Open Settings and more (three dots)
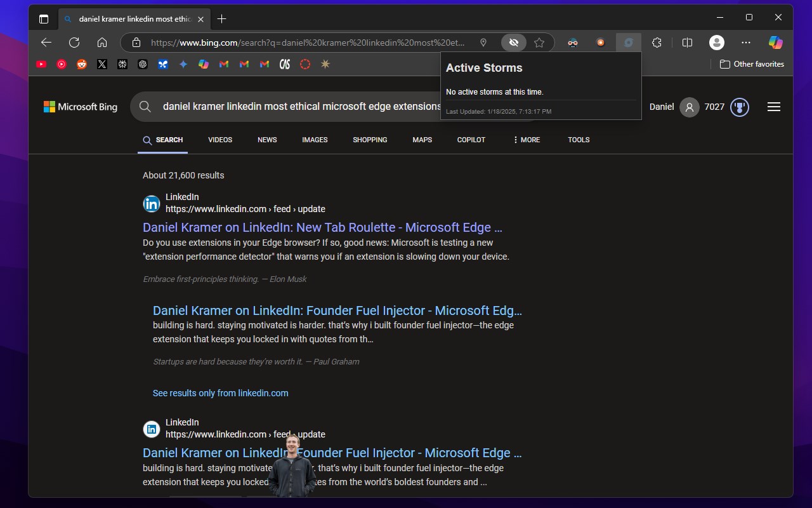Viewport: 812px width, 508px height. (x=746, y=43)
